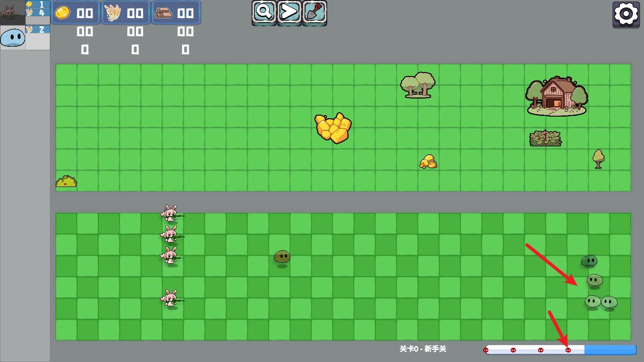644x362 pixels.
Task: Click the berry bush below farmhouse
Action: point(545,138)
